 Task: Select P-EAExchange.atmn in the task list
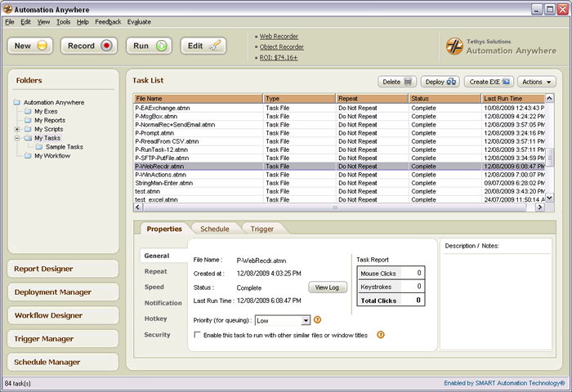point(339,108)
